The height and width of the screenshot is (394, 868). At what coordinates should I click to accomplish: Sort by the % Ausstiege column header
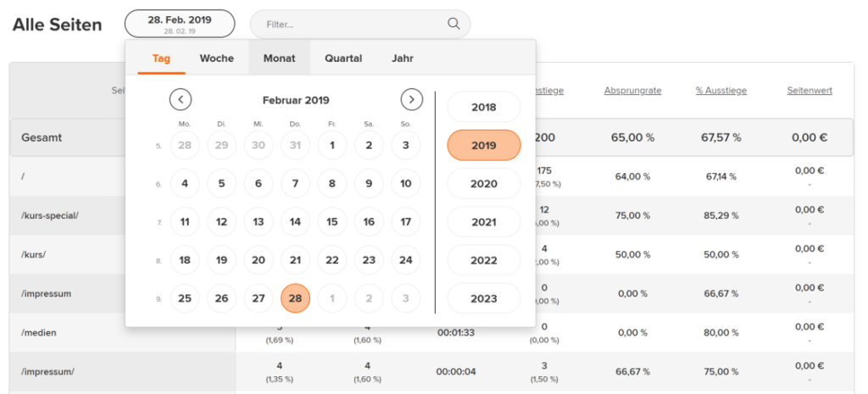(x=721, y=90)
